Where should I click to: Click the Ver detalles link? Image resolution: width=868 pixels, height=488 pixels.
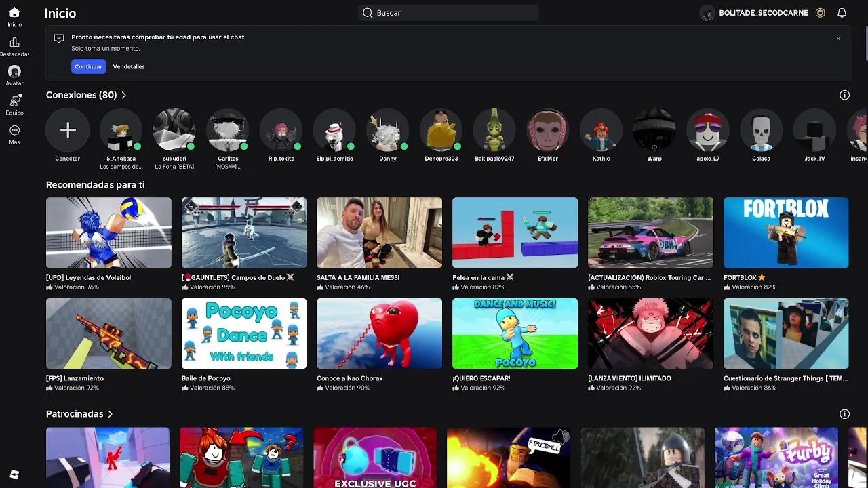(129, 66)
